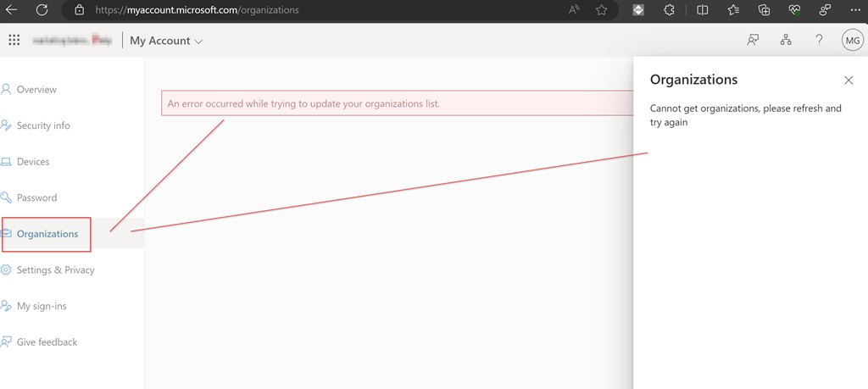Click the Overview person icon
The image size is (868, 389).
pyautogui.click(x=6, y=89)
